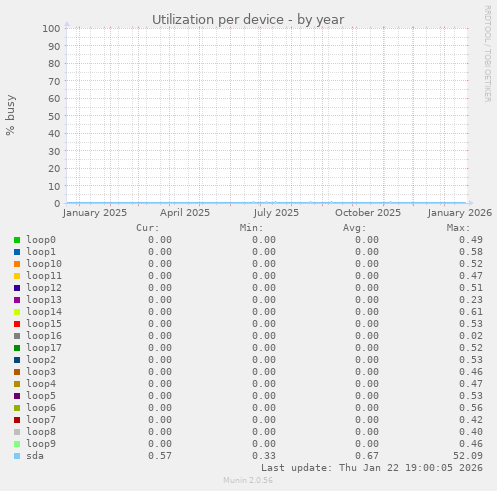Image resolution: width=497 pixels, height=491 pixels.
Task: Click the loop14 max value 0.61
Action: (471, 312)
